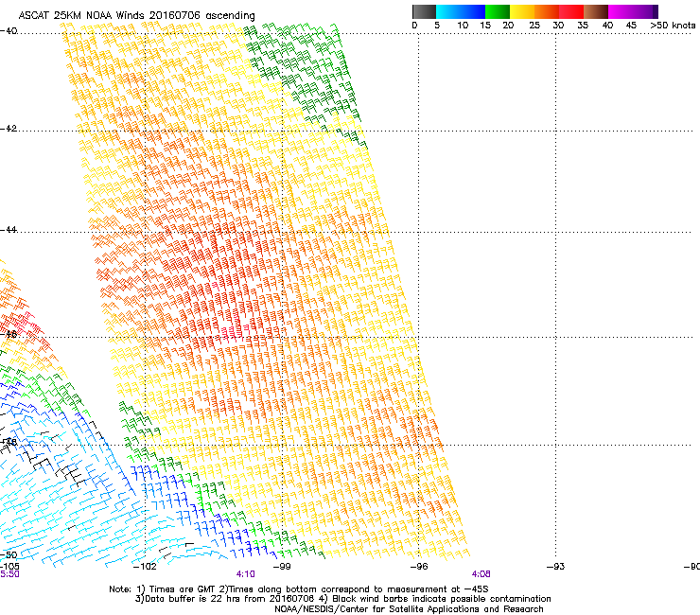Click the title text 'ASCAT 25KM NOAA Winds 20160706 ascending'
Image resolution: width=700 pixels, height=615 pixels.
tap(136, 15)
